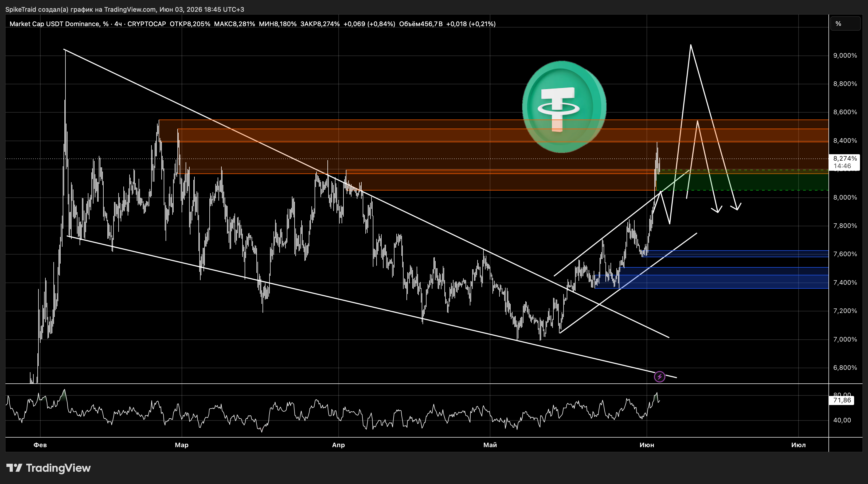The height and width of the screenshot is (484, 868).
Task: Click the volume label "Объём456,7 B"
Action: (421, 24)
